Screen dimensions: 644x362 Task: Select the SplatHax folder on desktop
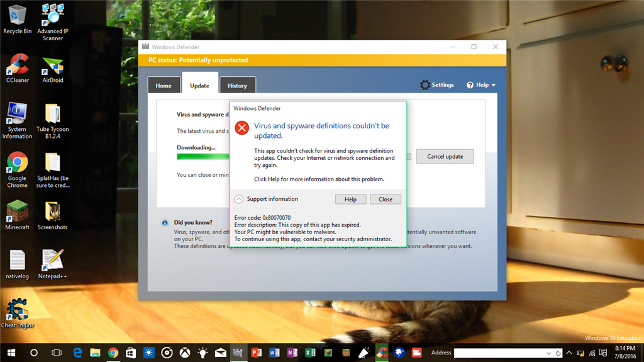[53, 170]
